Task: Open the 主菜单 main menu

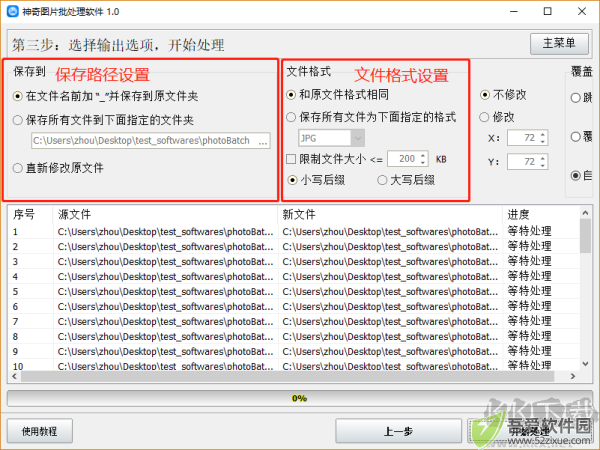Action: (559, 44)
